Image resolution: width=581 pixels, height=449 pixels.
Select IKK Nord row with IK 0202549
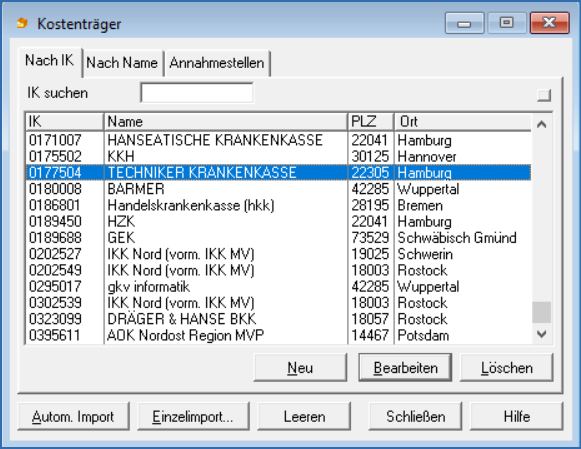point(278,270)
